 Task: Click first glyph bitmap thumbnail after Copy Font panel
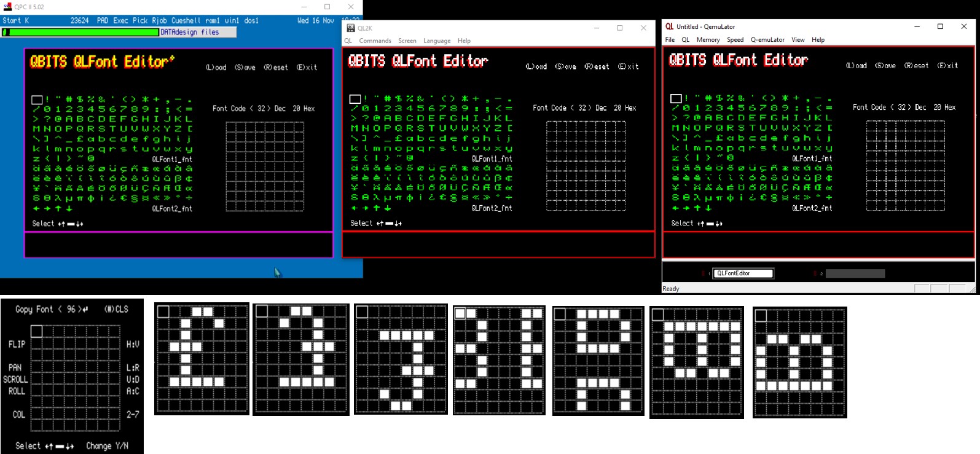[202, 359]
